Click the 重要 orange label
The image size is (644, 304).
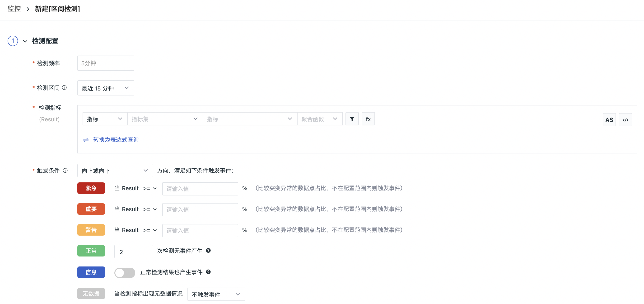[91, 209]
